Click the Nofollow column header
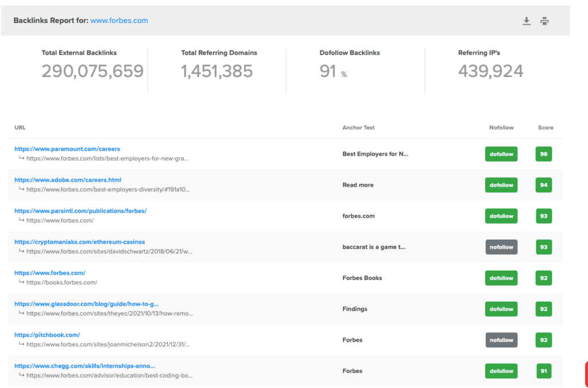The width and height of the screenshot is (588, 388). pos(501,128)
